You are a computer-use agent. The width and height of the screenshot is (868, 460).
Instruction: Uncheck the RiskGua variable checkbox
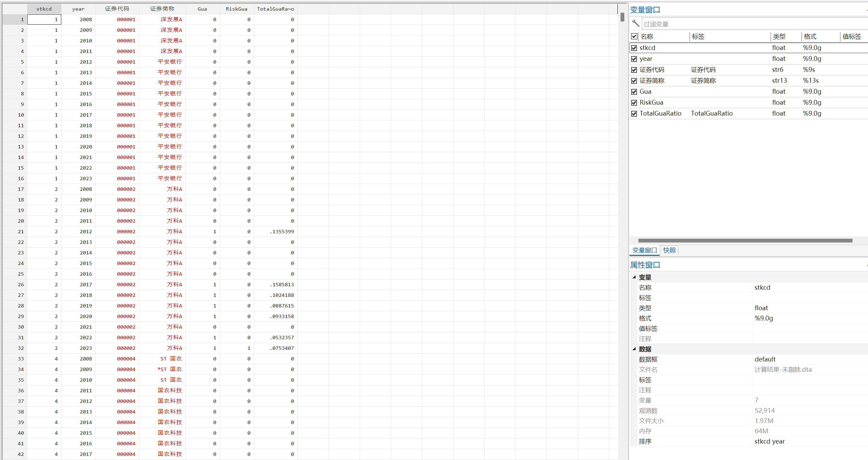click(x=634, y=103)
